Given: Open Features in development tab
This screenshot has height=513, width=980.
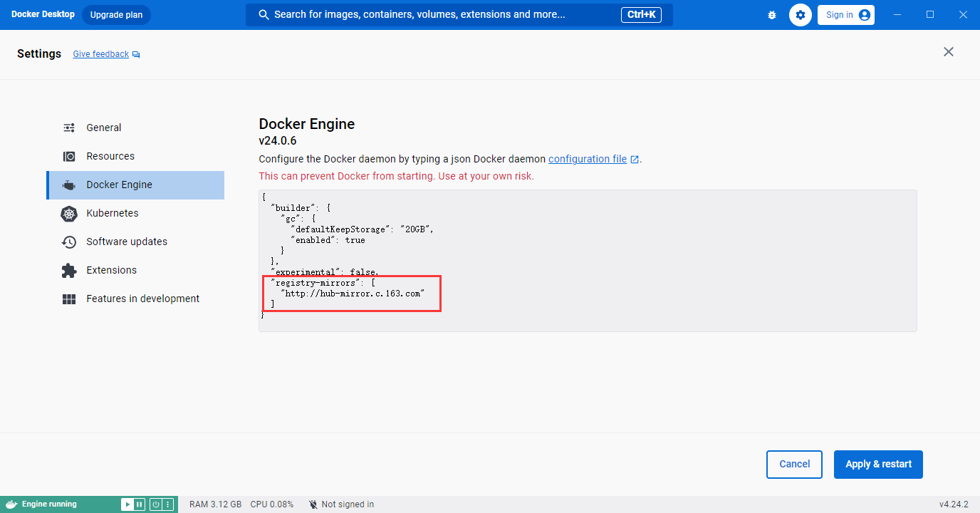Looking at the screenshot, I should (x=135, y=299).
